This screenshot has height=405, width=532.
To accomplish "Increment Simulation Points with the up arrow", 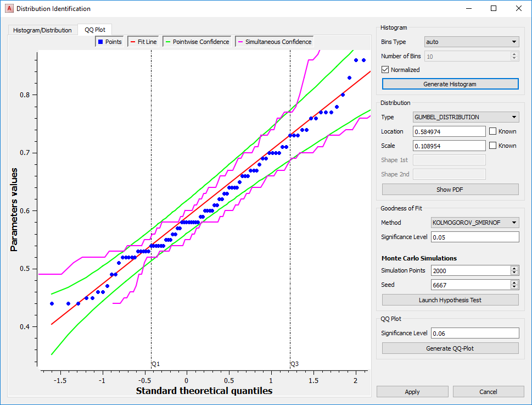I will pos(514,268).
